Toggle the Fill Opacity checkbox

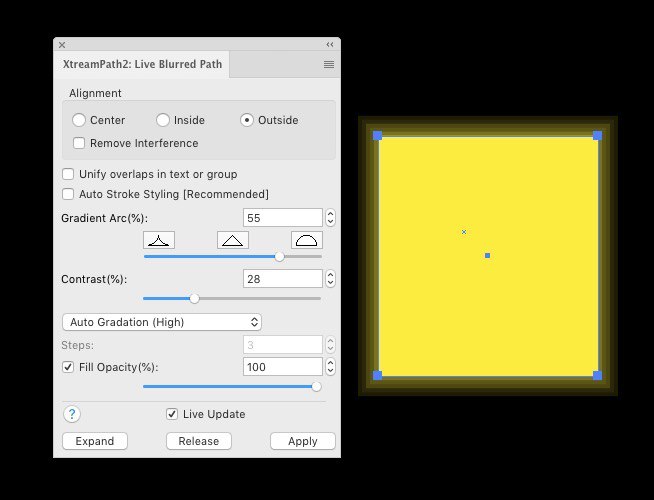[x=68, y=367]
